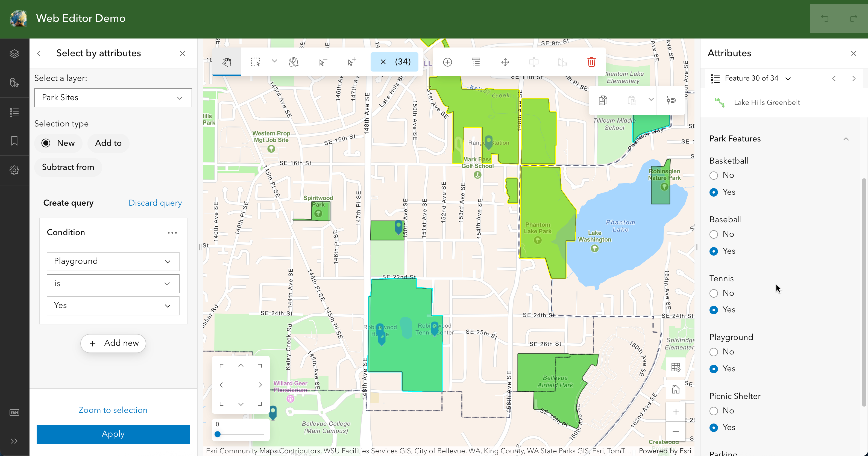Open the Park Sites layer dropdown

point(113,97)
